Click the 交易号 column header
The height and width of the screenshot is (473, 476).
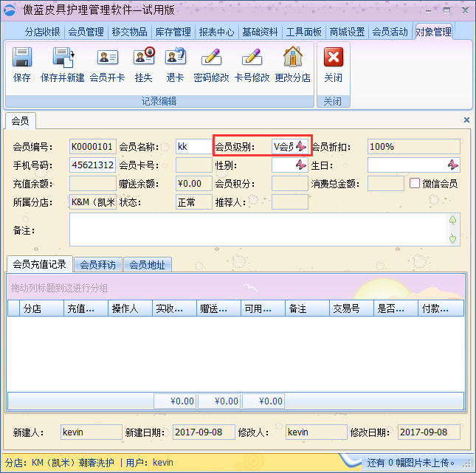pyautogui.click(x=351, y=308)
